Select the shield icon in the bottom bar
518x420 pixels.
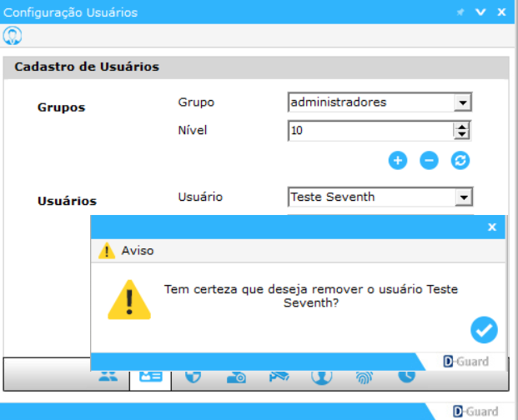193,377
